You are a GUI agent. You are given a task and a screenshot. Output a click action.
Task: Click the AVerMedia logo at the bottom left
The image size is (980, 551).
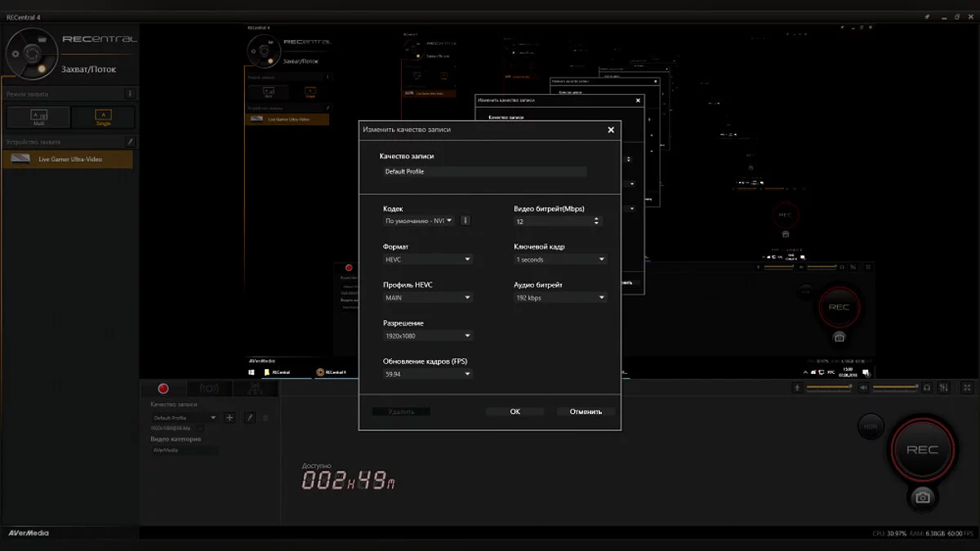(29, 533)
